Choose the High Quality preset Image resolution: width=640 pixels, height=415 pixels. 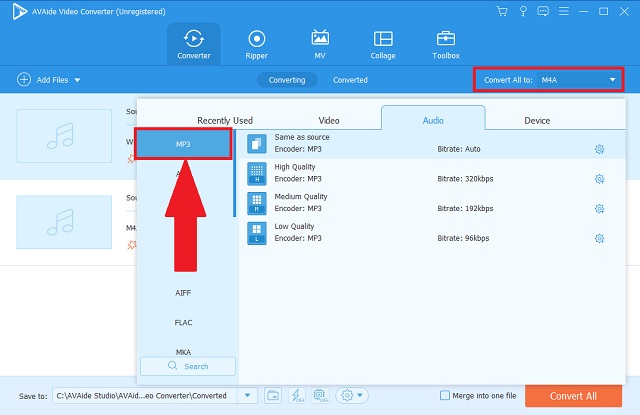point(432,173)
